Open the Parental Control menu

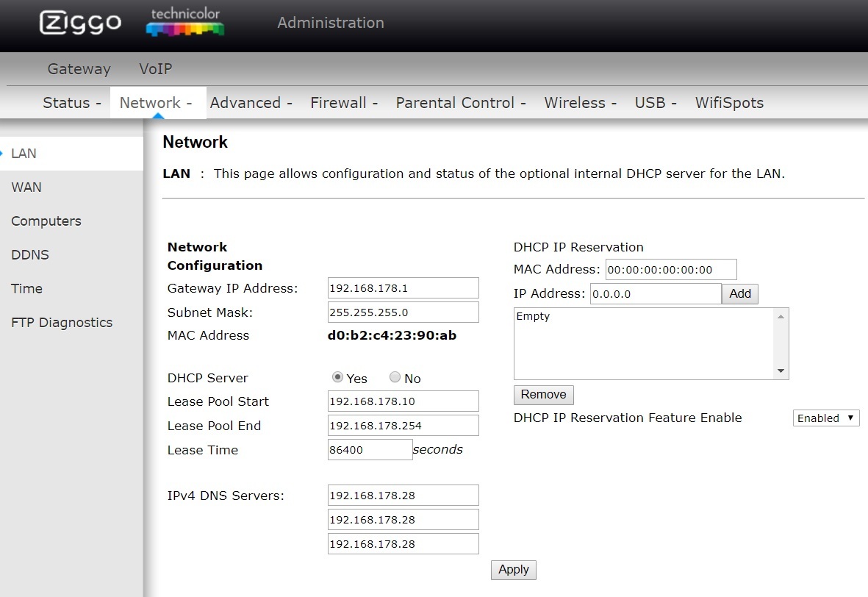click(460, 103)
